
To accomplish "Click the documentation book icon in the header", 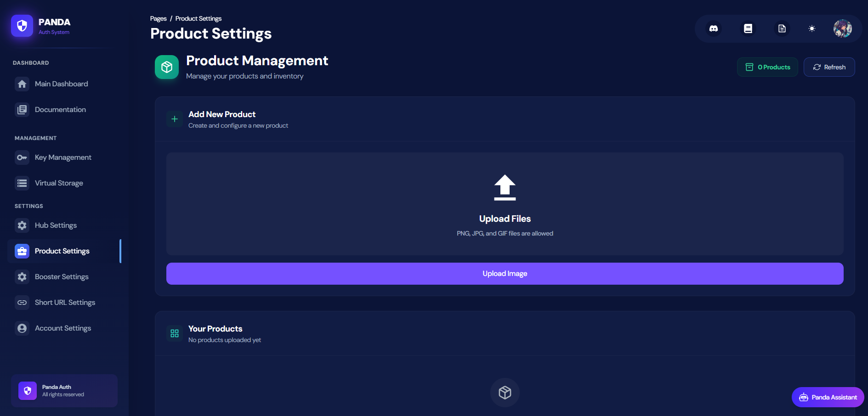I will 748,28.
